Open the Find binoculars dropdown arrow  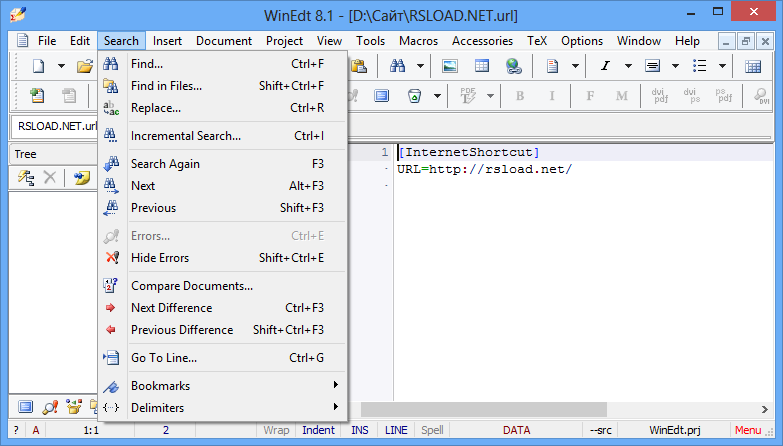(x=420, y=65)
